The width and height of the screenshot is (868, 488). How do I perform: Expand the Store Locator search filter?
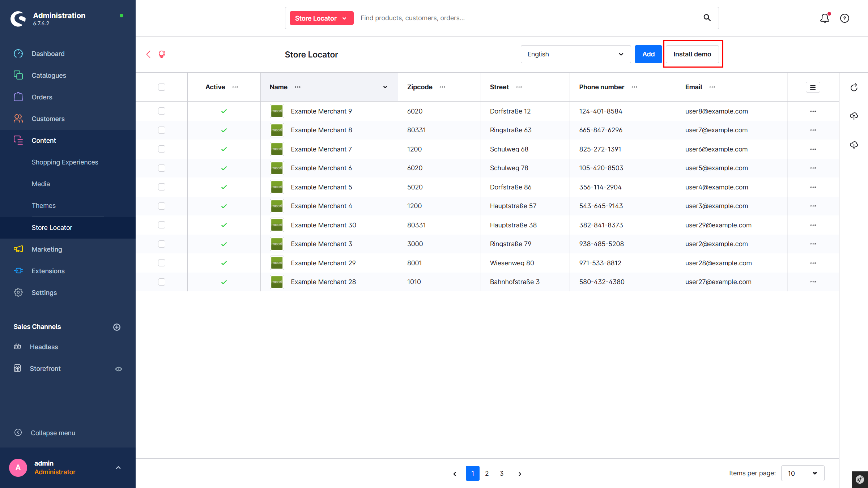click(321, 18)
